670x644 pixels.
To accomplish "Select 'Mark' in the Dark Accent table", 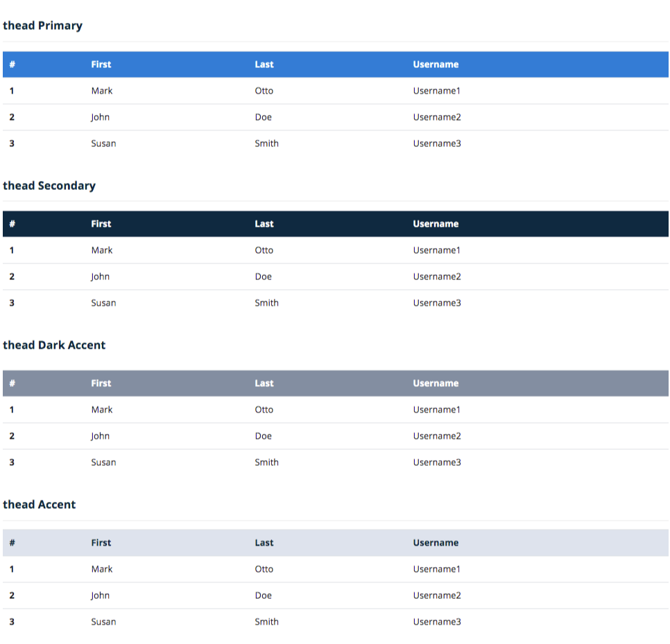I will [x=102, y=410].
